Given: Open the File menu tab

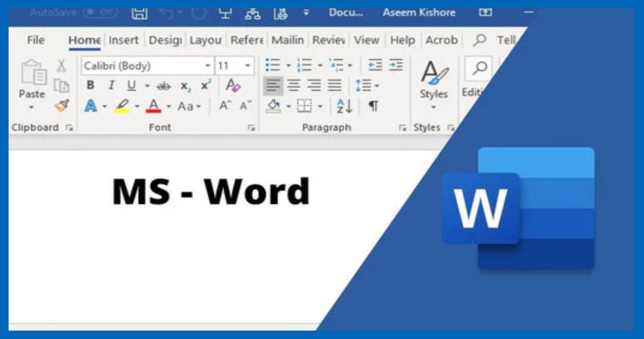Looking at the screenshot, I should (x=36, y=40).
